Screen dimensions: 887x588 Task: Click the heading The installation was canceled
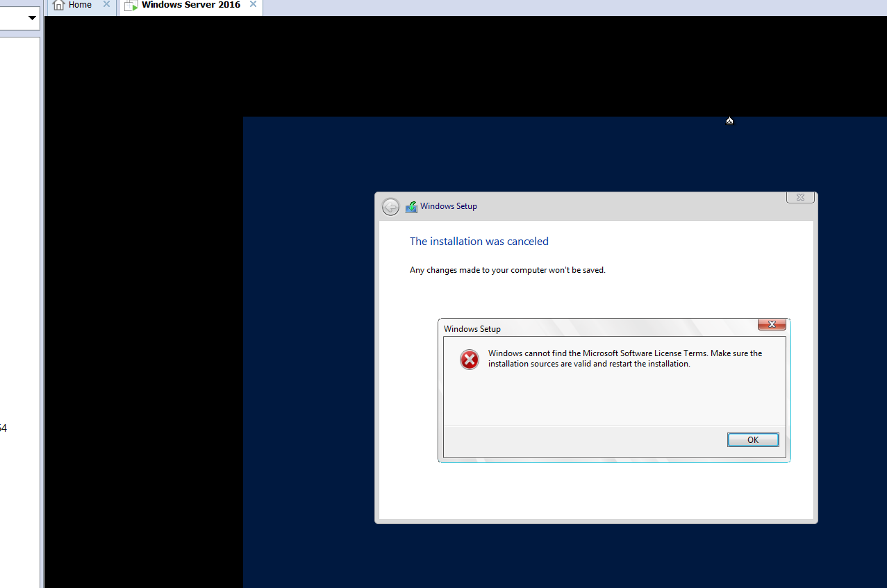tap(479, 241)
